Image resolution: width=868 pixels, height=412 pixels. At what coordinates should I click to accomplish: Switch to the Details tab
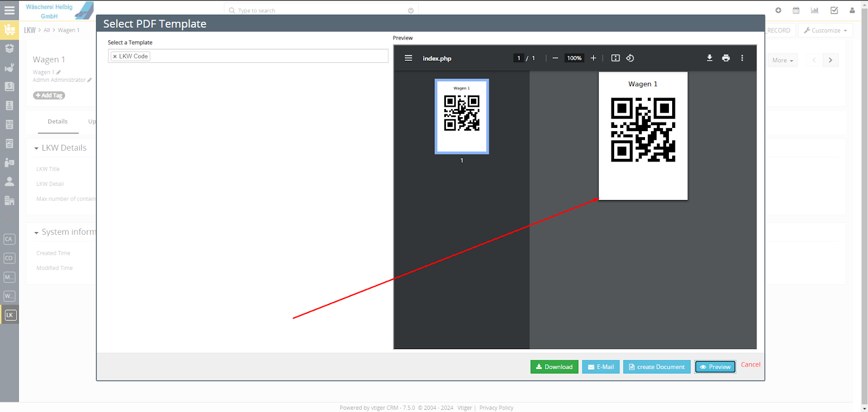[58, 121]
